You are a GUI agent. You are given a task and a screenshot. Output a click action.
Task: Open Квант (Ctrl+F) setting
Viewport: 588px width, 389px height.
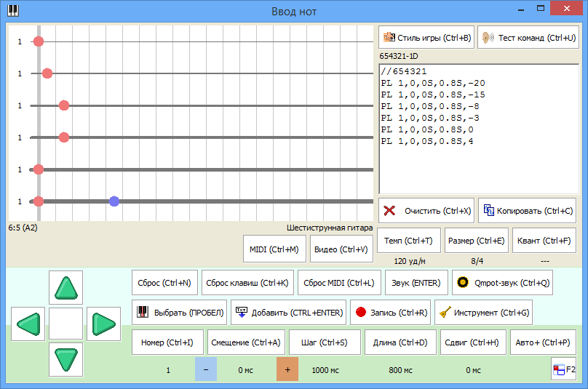[x=544, y=241]
